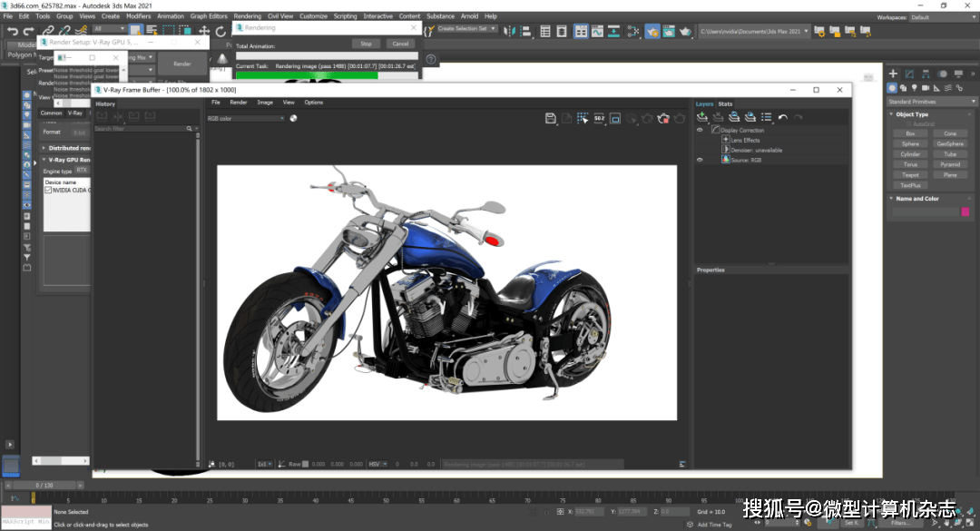
Task: Switch to the Modify command panel tab
Action: point(909,74)
